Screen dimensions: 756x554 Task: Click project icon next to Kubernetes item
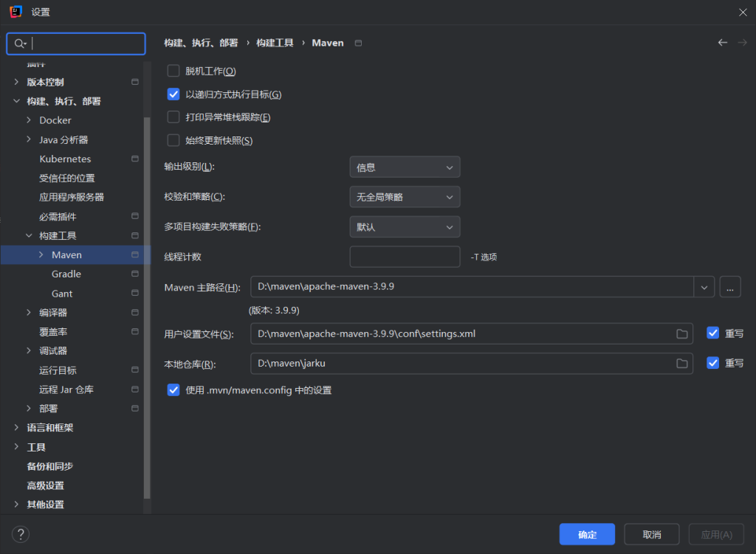(135, 159)
